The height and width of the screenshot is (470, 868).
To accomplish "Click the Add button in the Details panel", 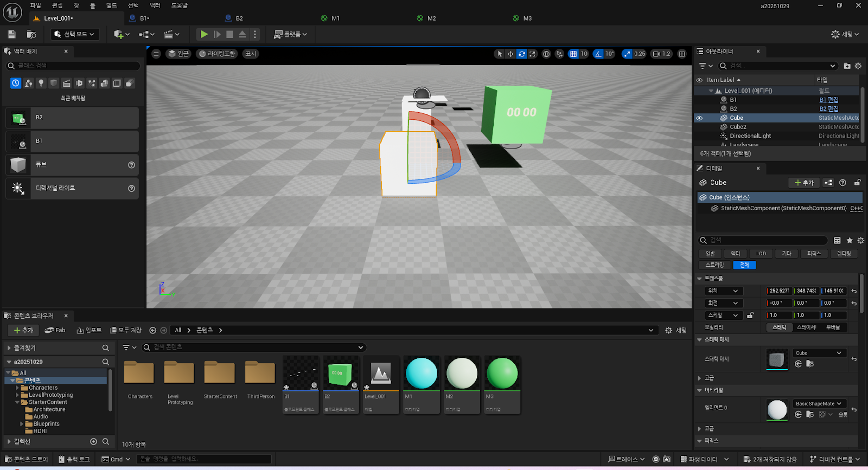I will (804, 183).
